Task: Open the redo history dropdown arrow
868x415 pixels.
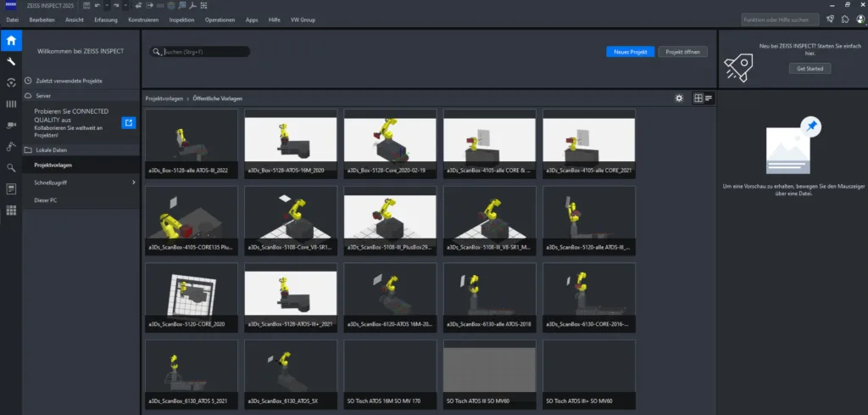Action: point(125,6)
